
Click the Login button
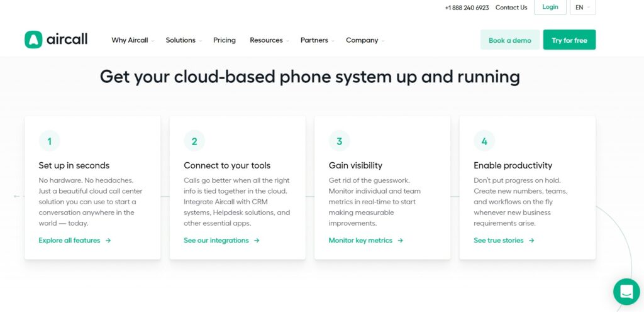(550, 8)
